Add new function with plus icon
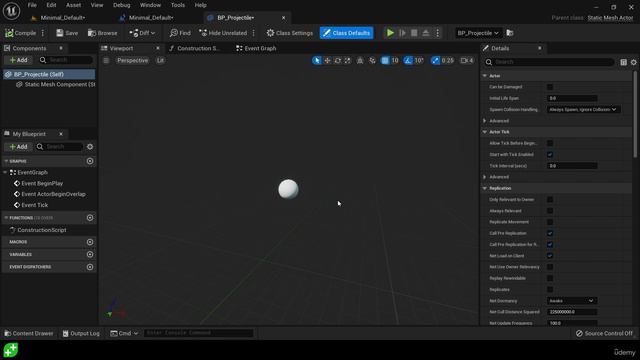 coord(90,218)
